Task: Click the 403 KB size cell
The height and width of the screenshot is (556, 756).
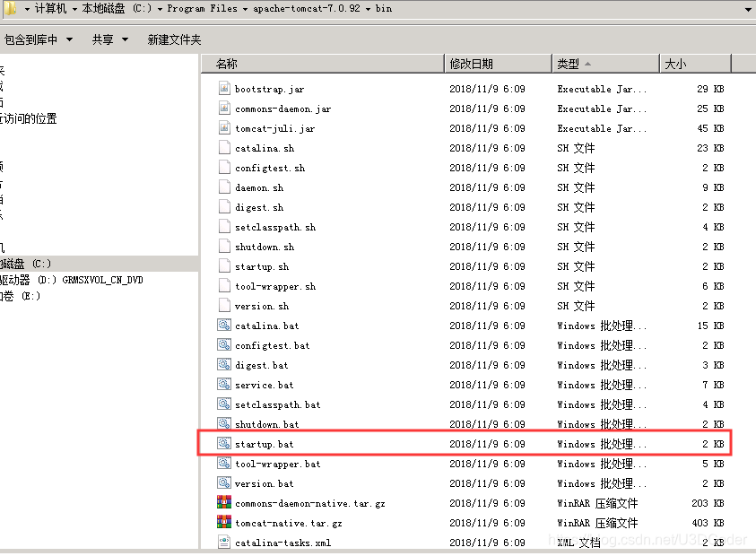Action: [708, 523]
